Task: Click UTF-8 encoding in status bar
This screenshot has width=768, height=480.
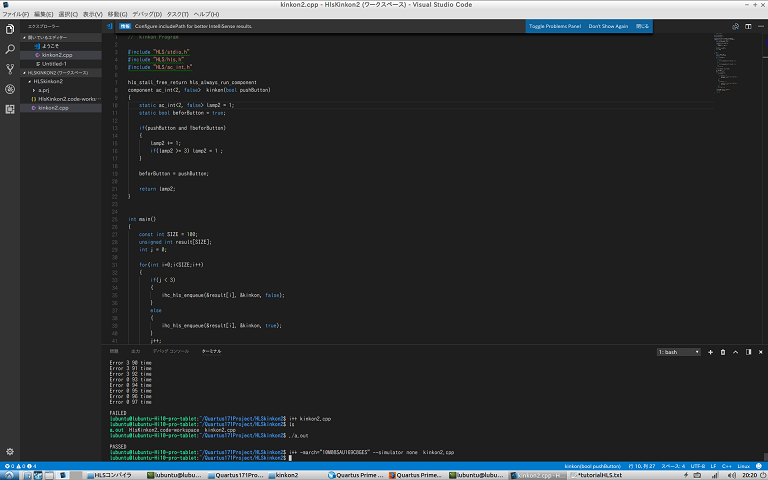Action: pos(698,466)
